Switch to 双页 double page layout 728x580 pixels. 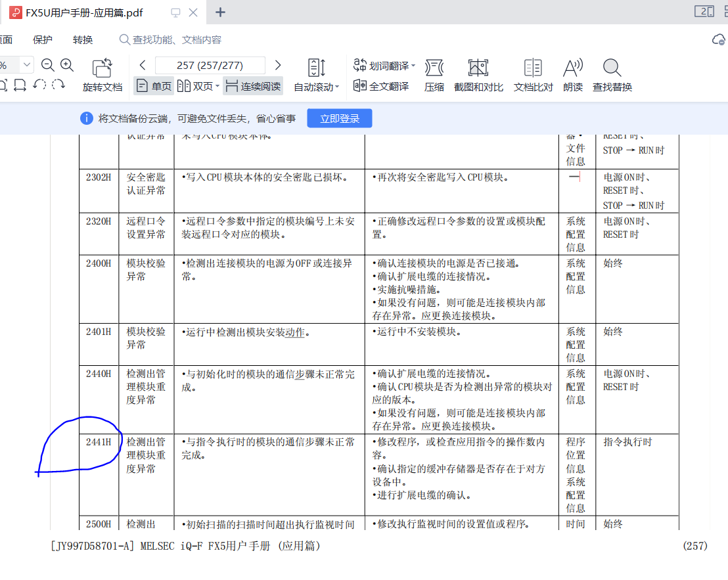(x=197, y=86)
